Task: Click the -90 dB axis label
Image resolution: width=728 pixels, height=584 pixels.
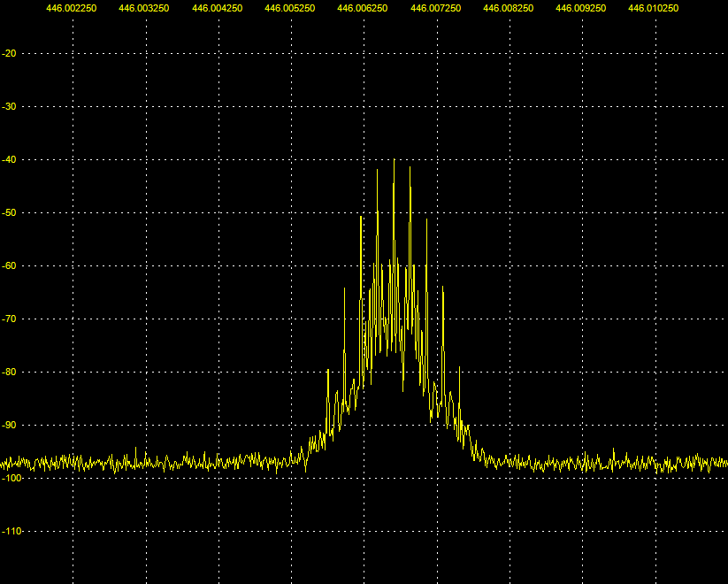Action: pos(9,425)
